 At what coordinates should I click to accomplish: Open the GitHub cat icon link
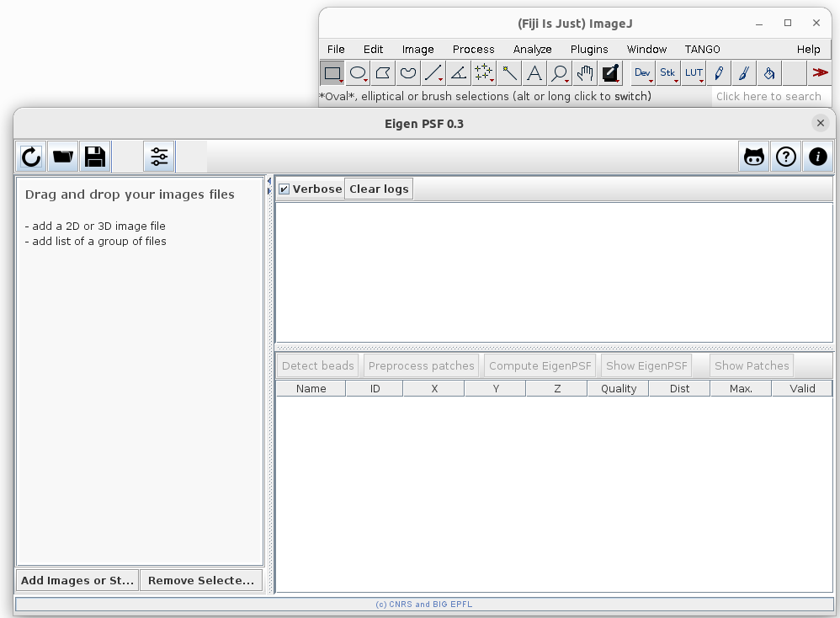coord(754,157)
